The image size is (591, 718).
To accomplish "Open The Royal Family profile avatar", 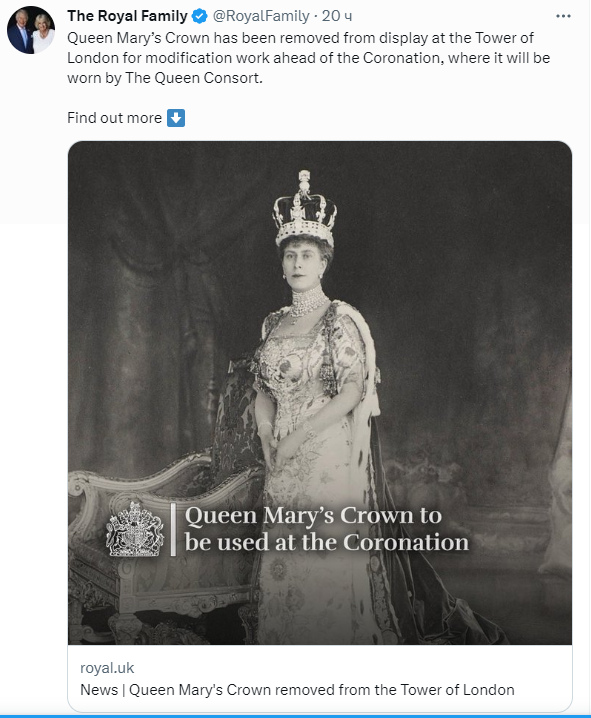I will [x=31, y=30].
